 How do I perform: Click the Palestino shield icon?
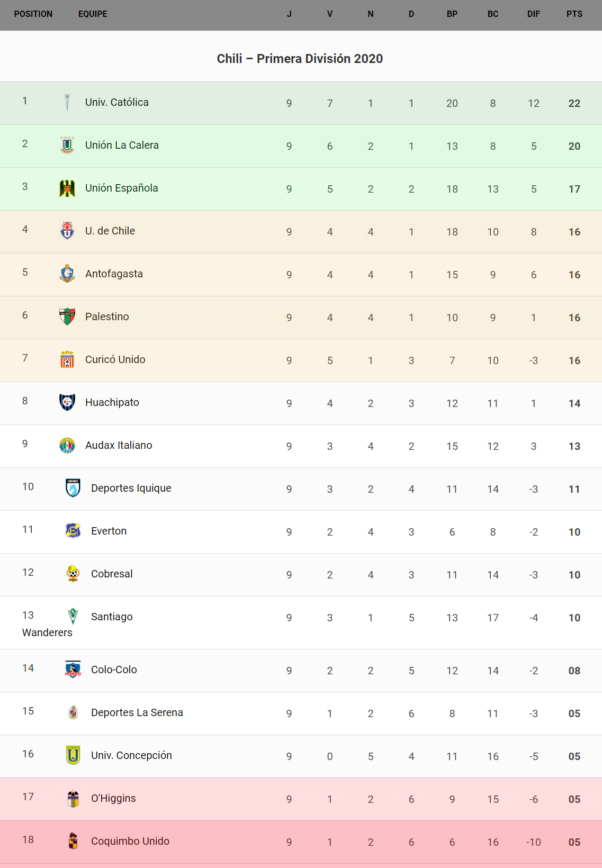coord(67,317)
